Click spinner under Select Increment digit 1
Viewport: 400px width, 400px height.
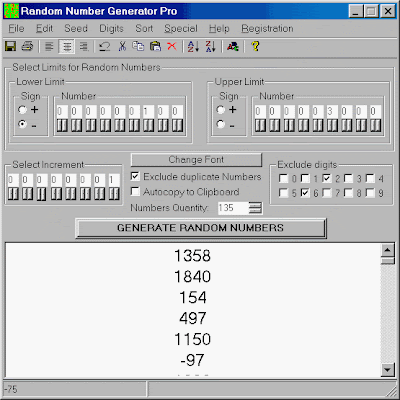click(114, 194)
